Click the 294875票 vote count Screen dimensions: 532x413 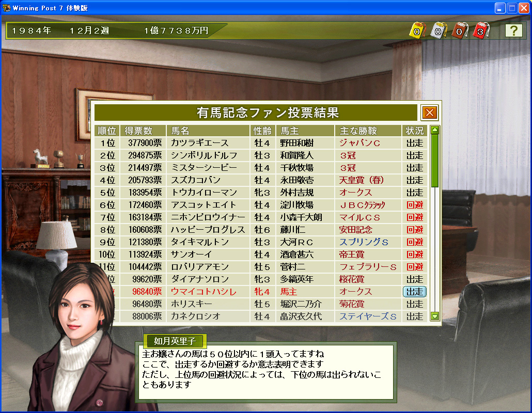145,155
